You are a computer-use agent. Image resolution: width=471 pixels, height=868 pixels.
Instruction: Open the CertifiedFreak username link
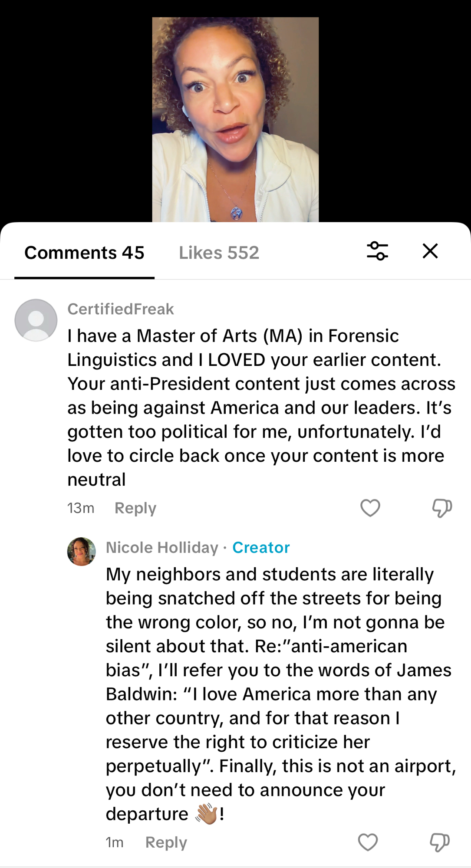pos(121,309)
